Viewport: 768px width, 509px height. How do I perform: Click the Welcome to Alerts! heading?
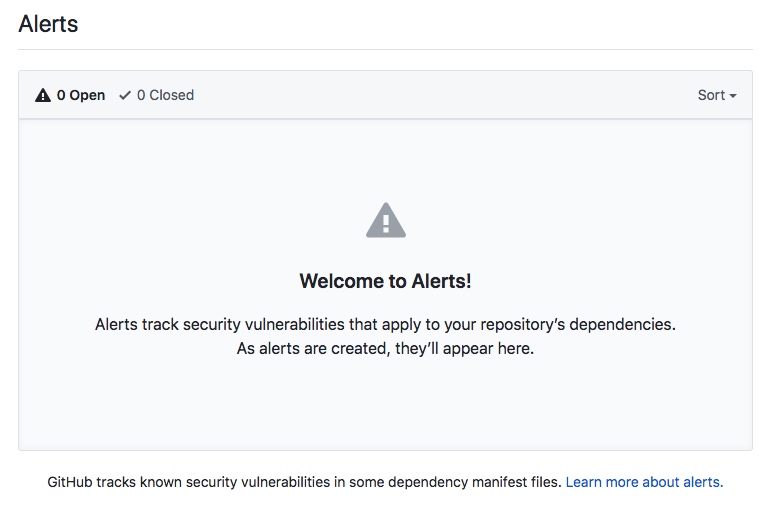point(385,281)
